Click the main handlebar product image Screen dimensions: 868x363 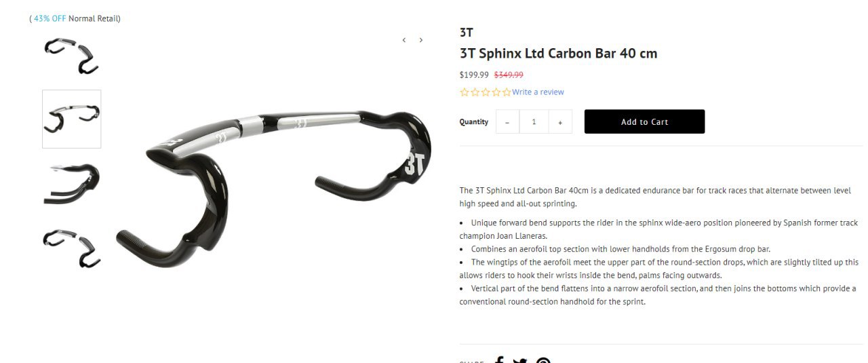tap(275, 187)
